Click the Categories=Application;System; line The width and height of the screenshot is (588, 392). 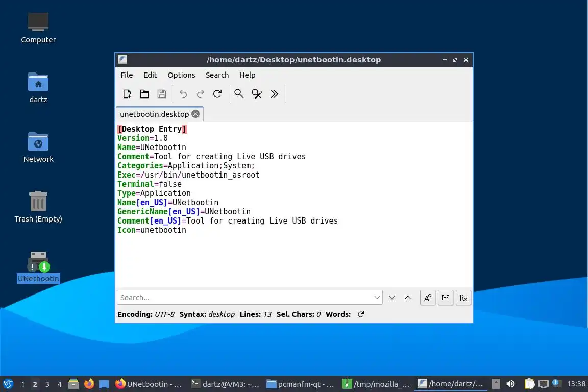click(x=186, y=166)
